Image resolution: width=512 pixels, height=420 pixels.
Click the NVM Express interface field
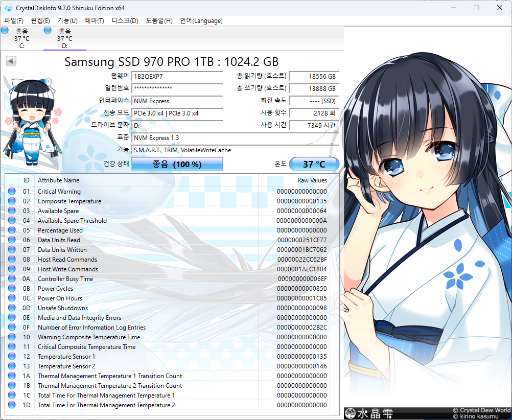click(x=177, y=101)
